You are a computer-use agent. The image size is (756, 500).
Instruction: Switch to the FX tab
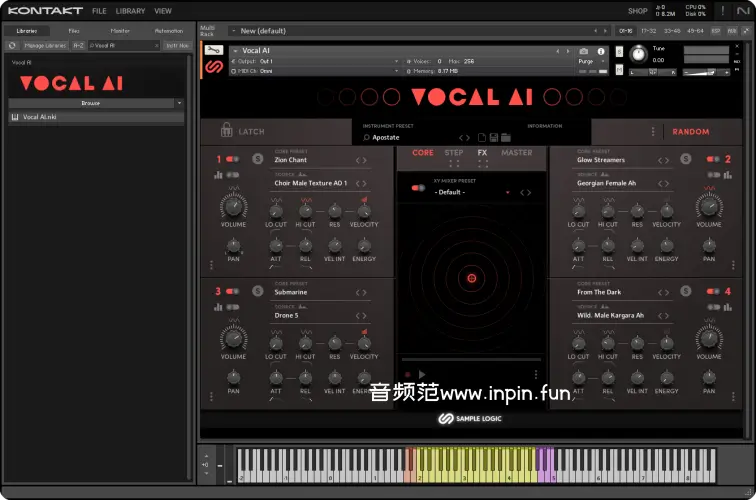pyautogui.click(x=482, y=153)
